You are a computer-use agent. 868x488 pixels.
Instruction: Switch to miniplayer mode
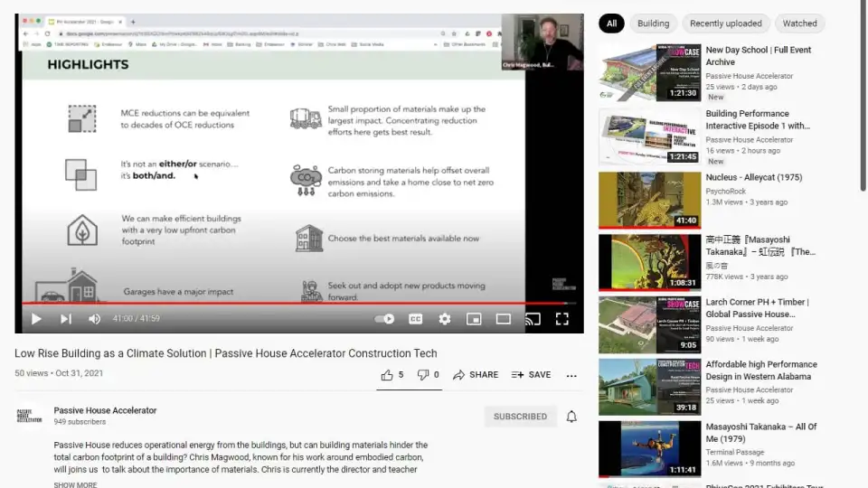point(474,319)
